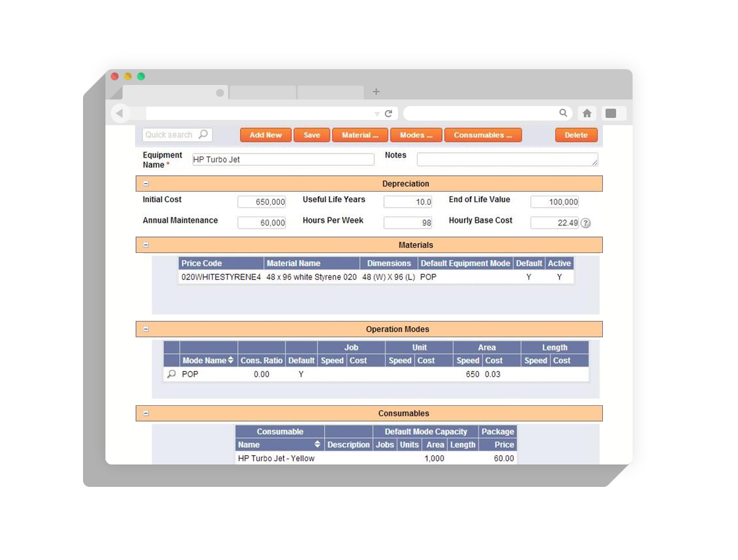Click the Material Name column header
Viewport: 738px width, 560px height.
pos(312,263)
